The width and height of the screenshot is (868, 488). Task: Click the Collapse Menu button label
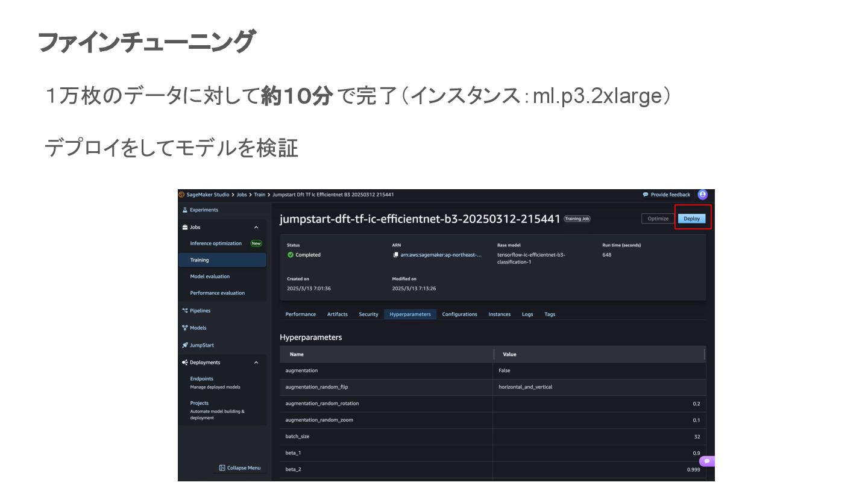(244, 468)
